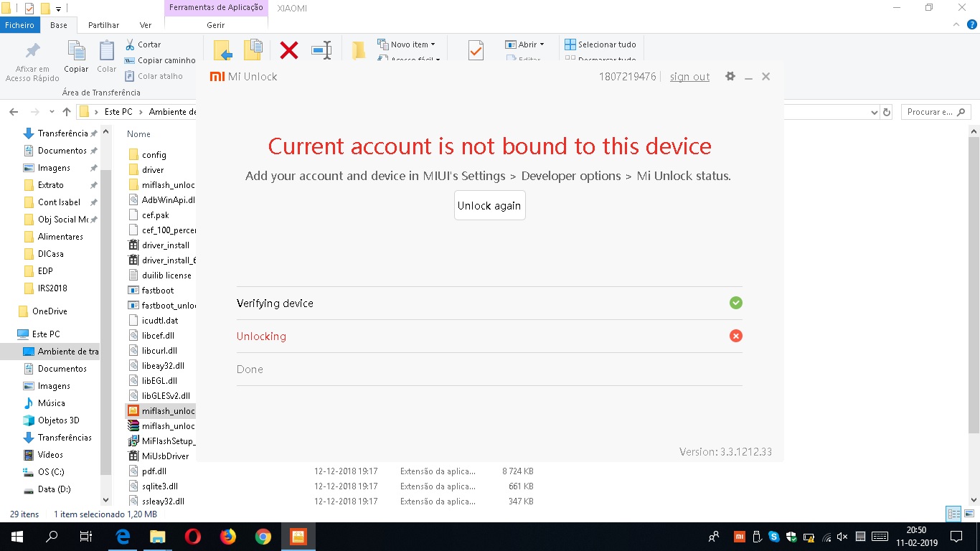The height and width of the screenshot is (551, 980).
Task: Launch Chrome from taskbar
Action: tap(263, 537)
